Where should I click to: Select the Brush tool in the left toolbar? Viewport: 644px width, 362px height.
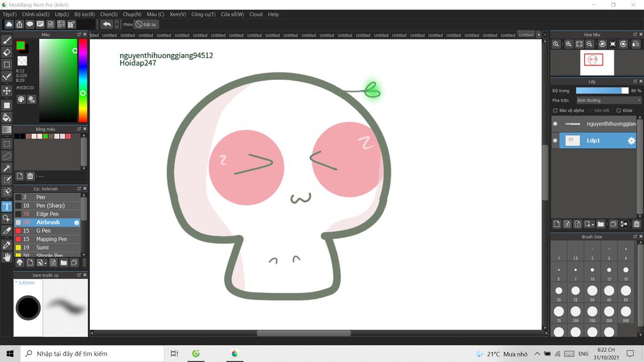click(x=6, y=40)
